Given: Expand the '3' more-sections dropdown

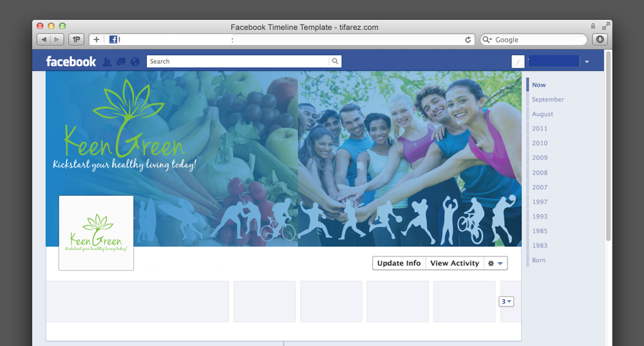Looking at the screenshot, I should coord(506,302).
